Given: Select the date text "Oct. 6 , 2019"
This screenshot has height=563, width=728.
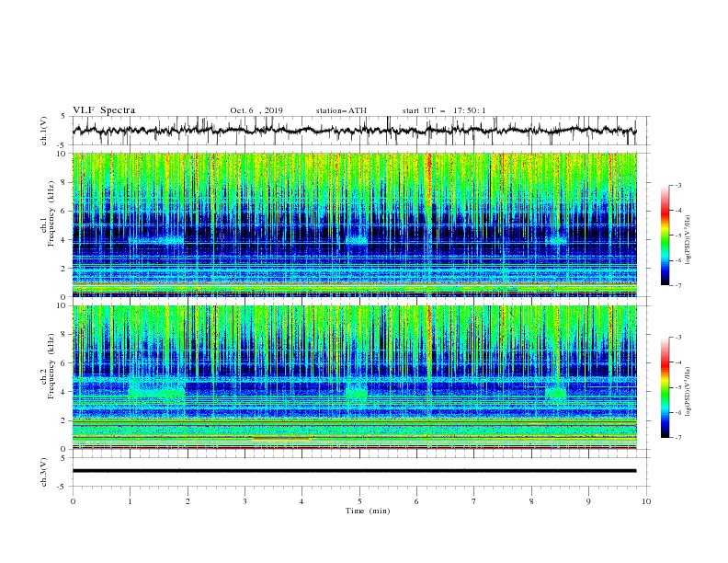Looking at the screenshot, I should click(x=256, y=110).
